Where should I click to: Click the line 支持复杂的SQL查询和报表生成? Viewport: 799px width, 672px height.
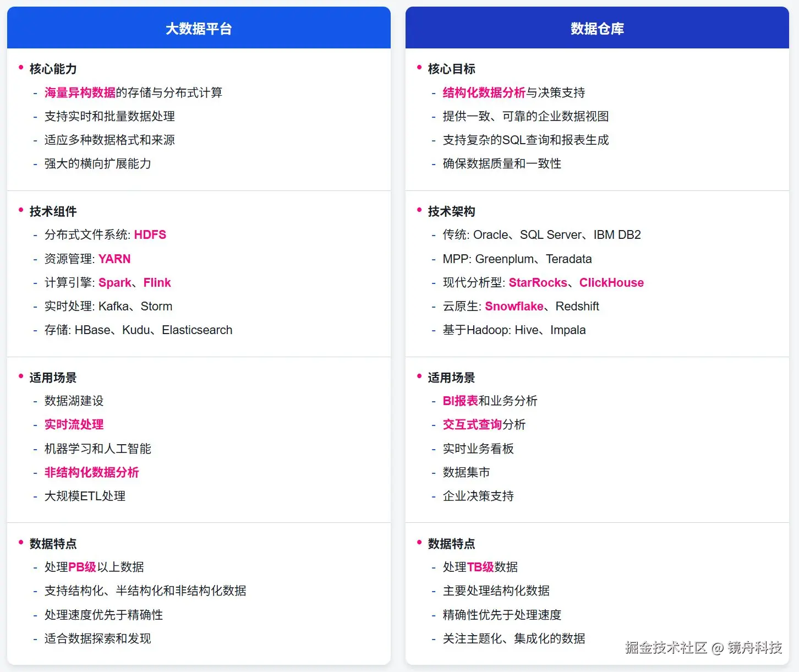click(x=526, y=140)
